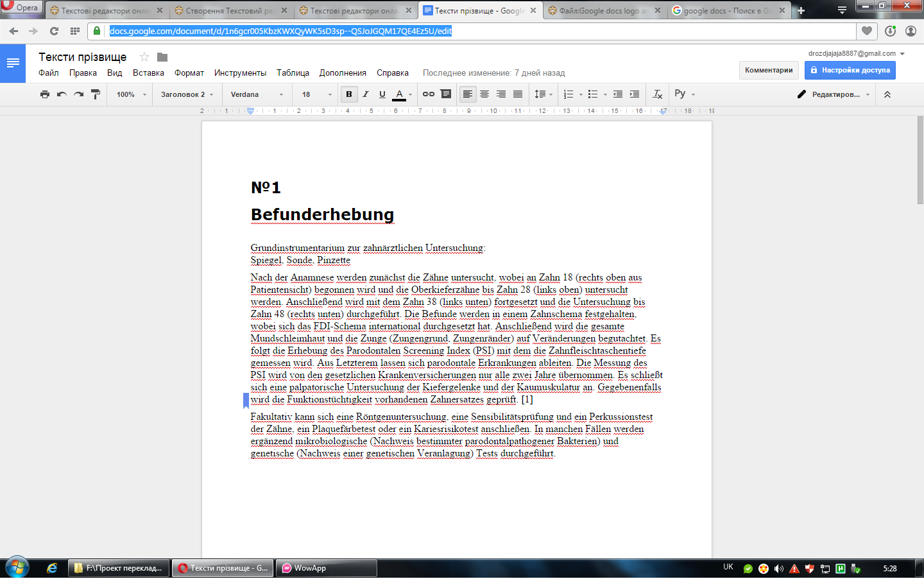Open the Дополнения menu

(343, 73)
